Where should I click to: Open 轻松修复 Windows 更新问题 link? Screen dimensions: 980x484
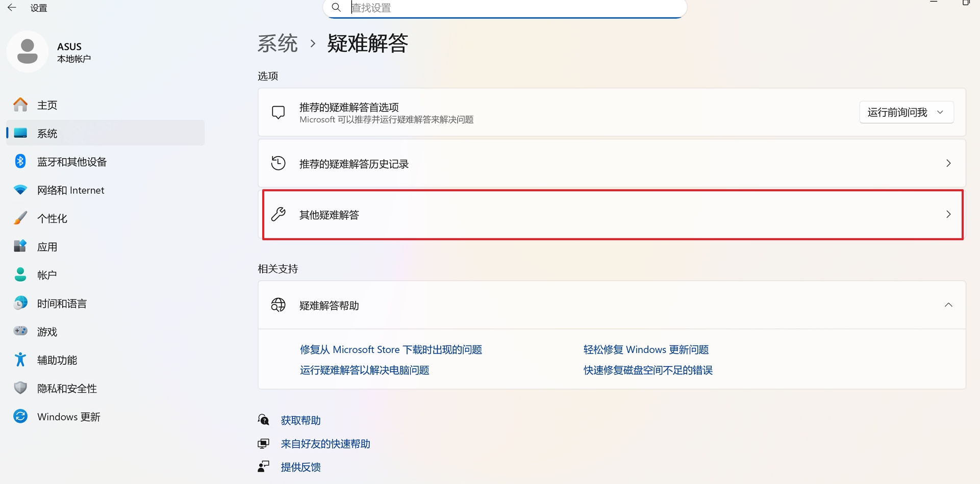tap(646, 349)
